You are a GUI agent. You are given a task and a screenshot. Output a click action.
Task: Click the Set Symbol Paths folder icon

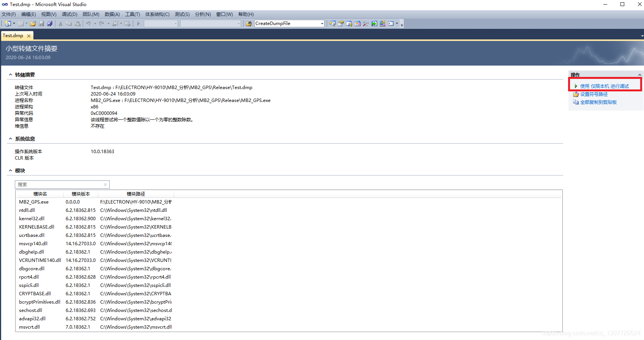point(576,94)
